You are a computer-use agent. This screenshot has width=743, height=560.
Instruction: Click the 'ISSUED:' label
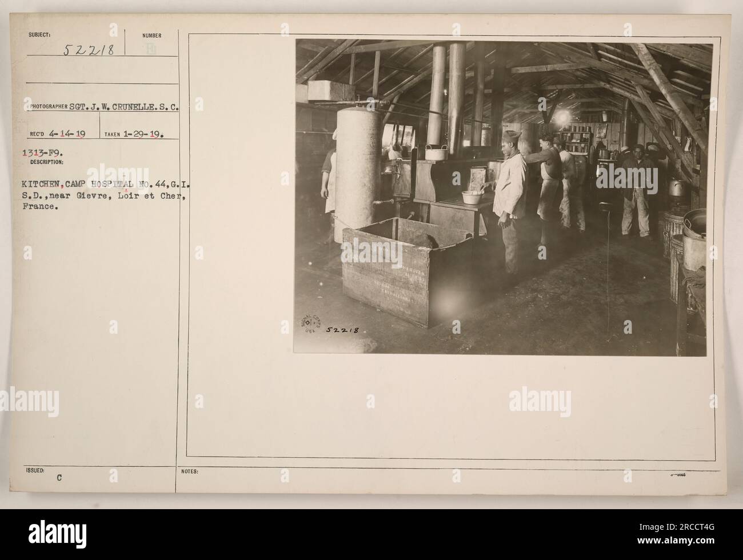(x=35, y=471)
